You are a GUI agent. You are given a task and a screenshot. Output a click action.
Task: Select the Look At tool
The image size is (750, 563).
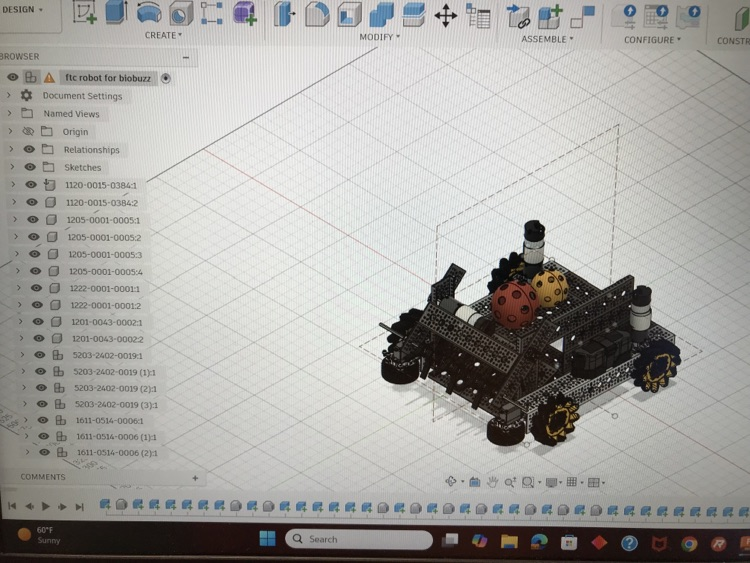pos(474,482)
